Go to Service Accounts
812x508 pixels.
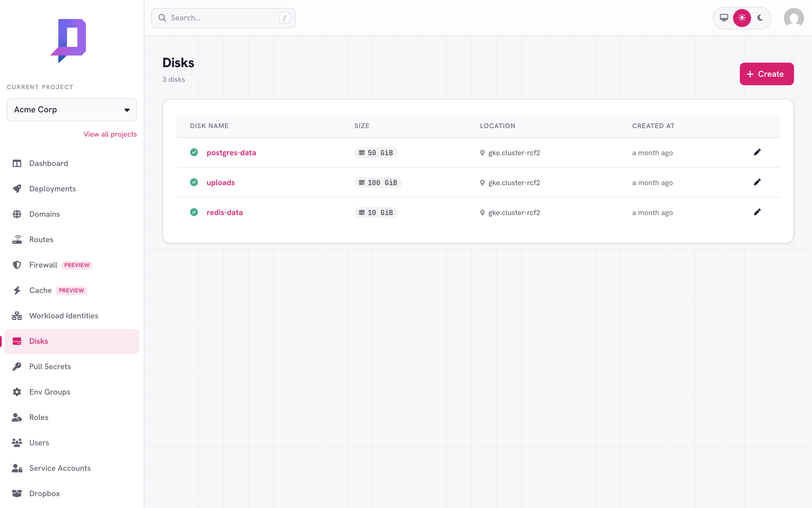(72, 468)
